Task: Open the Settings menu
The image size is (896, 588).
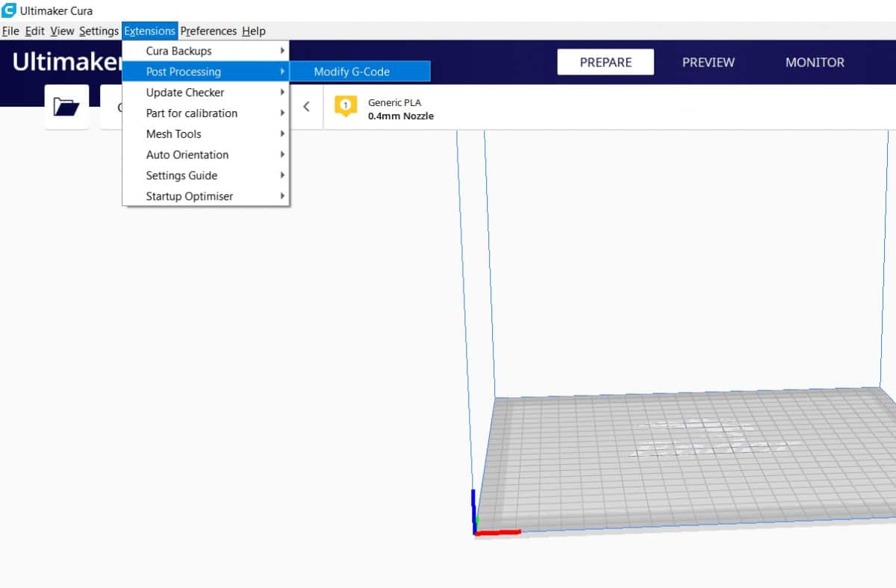Action: pyautogui.click(x=99, y=31)
